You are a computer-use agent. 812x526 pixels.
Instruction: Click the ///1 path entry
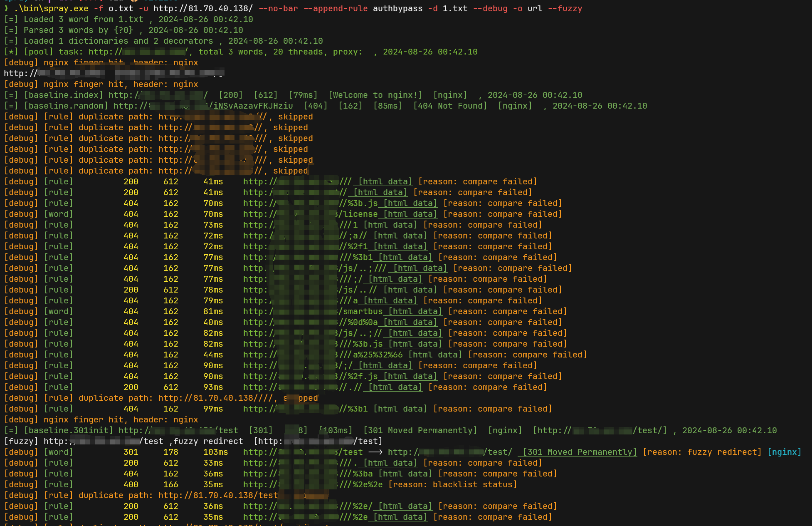coord(348,225)
